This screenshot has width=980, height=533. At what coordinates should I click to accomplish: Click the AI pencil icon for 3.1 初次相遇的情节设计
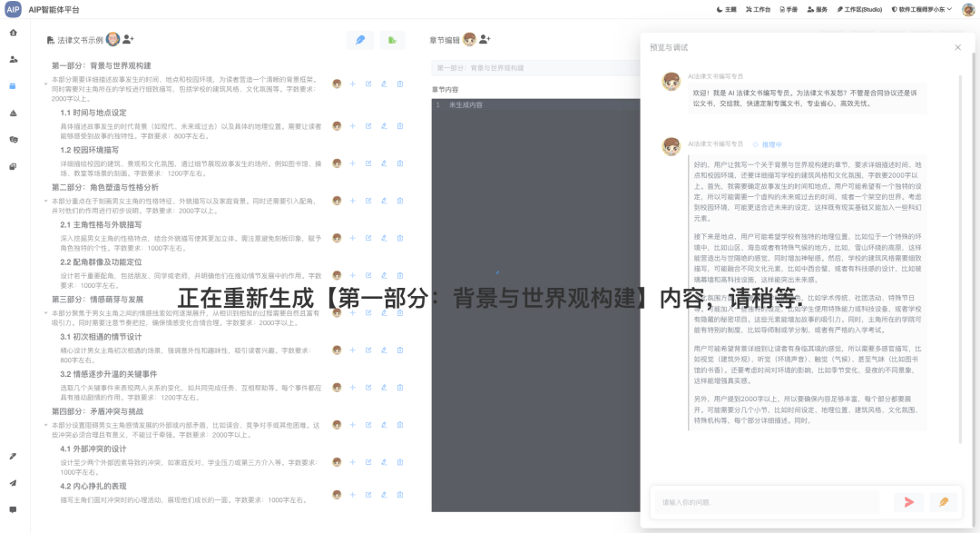384,350
